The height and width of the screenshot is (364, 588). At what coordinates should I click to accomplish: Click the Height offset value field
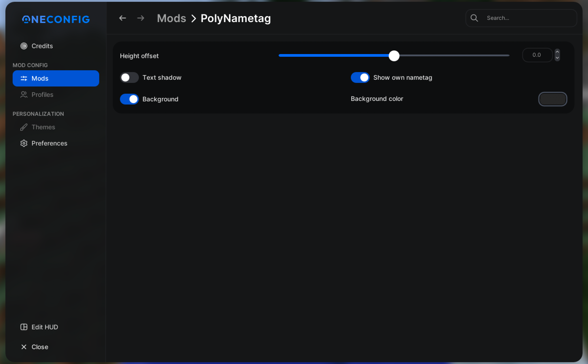[537, 55]
